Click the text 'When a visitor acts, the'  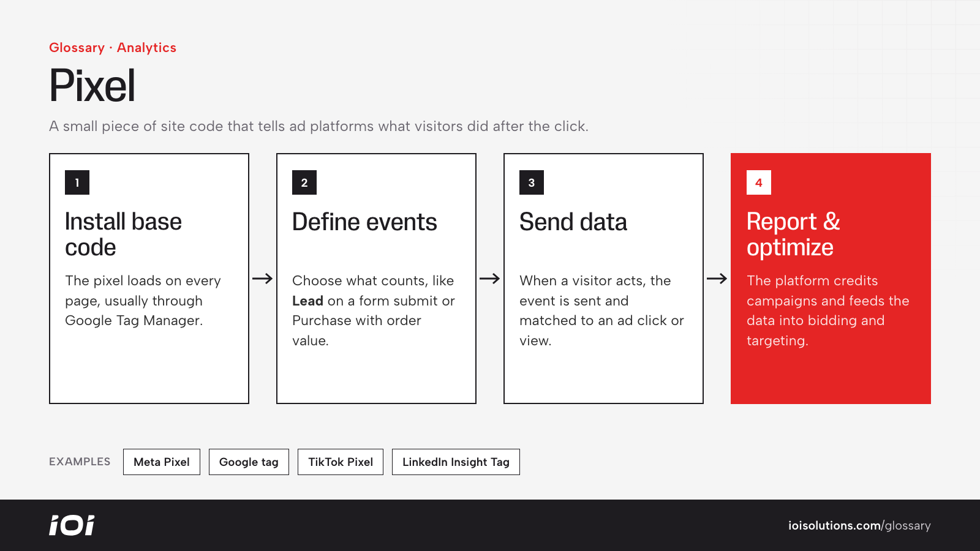[x=595, y=280]
